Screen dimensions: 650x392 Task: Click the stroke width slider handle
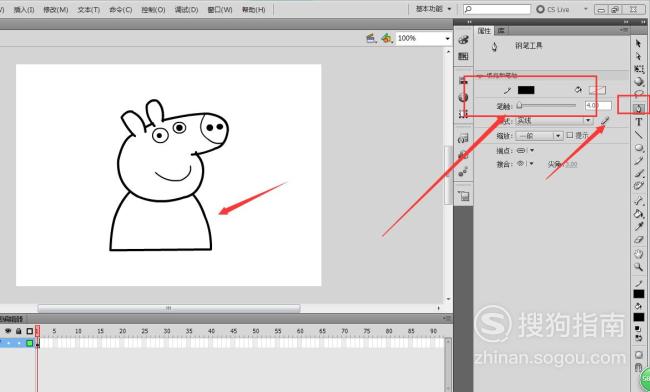[519, 106]
